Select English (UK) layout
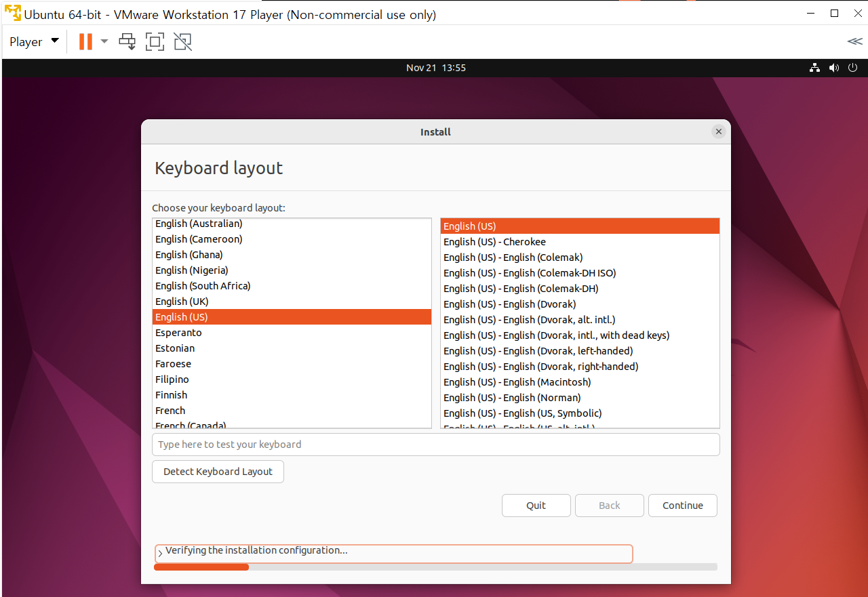Viewport: 868px width, 597px height. coord(292,302)
